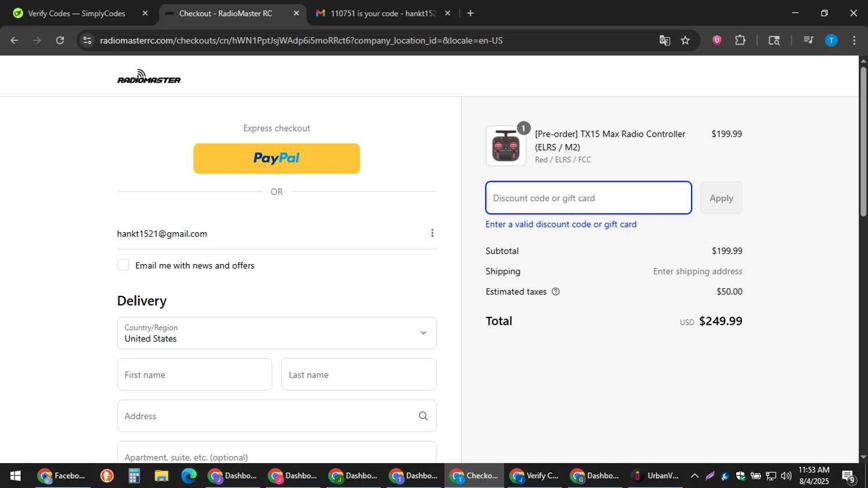Screen dimensions: 868x488
Task: Click the translate page icon
Action: coord(664,41)
